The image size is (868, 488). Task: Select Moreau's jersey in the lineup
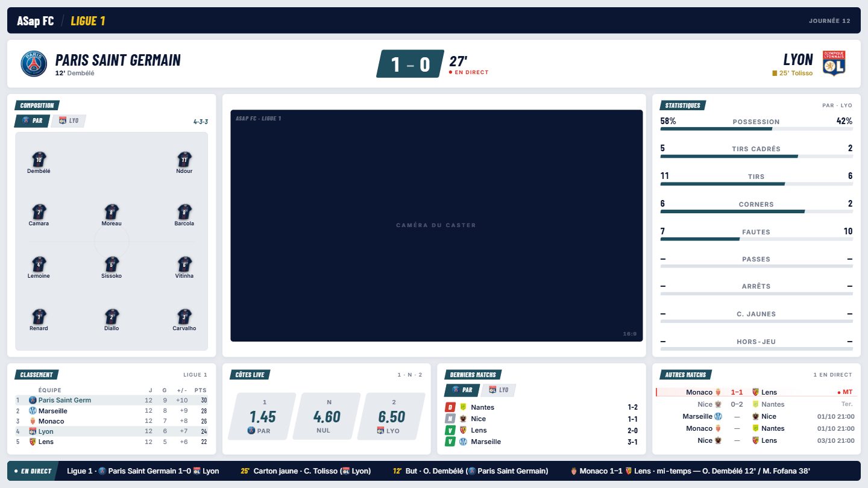(112, 211)
